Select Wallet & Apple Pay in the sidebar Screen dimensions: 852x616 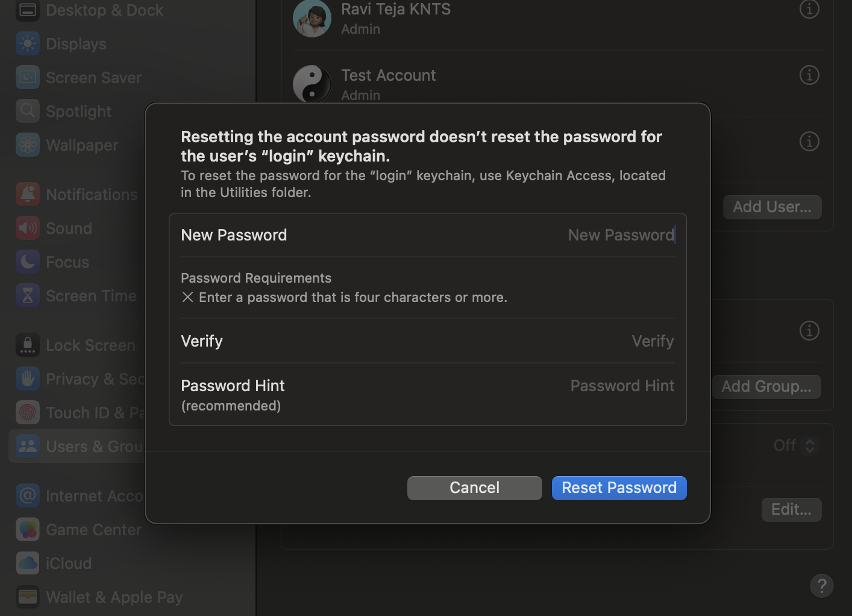pos(113,597)
